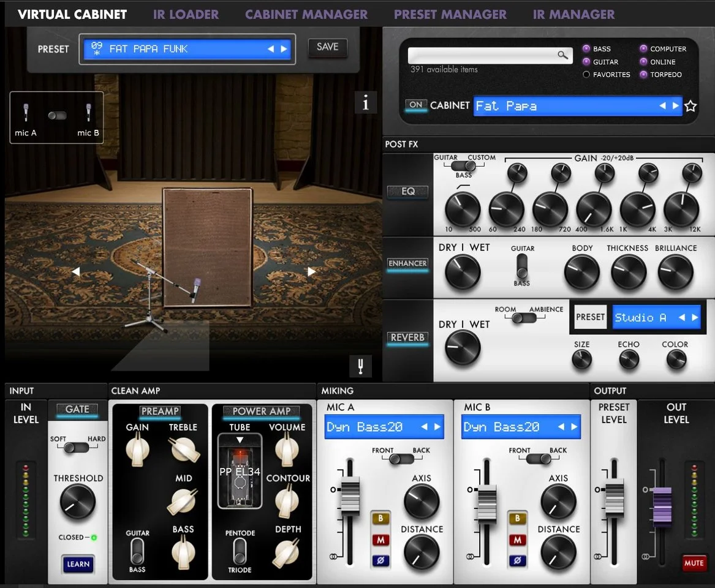Move the room view right with the white arrow
Image resolution: width=715 pixels, height=588 pixels.
click(311, 271)
